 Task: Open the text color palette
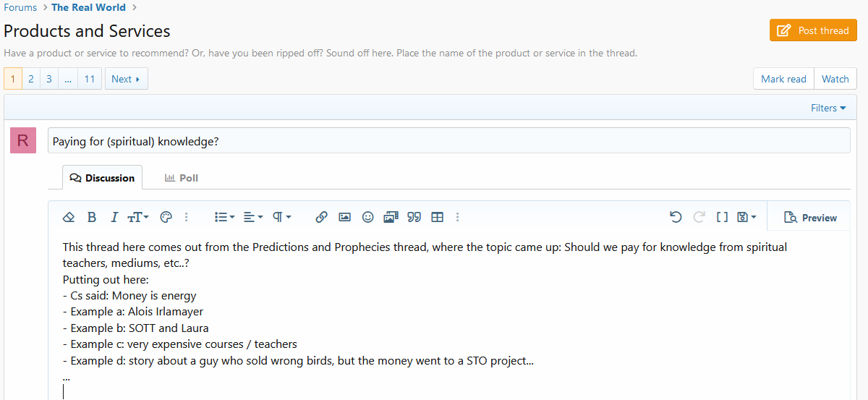(166, 217)
